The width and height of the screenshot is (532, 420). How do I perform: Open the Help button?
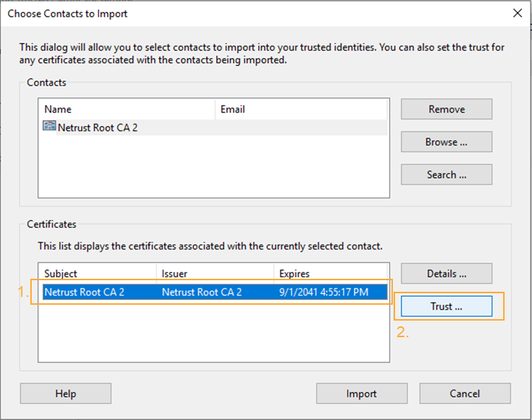pyautogui.click(x=66, y=393)
